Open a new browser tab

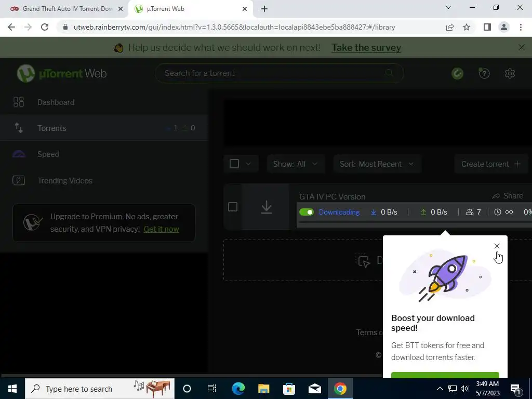click(264, 9)
